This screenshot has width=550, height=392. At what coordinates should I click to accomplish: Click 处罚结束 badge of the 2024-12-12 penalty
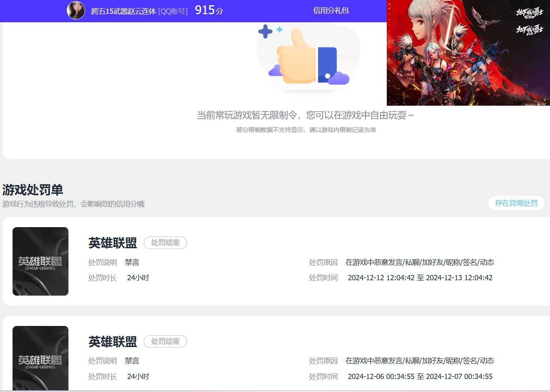click(165, 243)
